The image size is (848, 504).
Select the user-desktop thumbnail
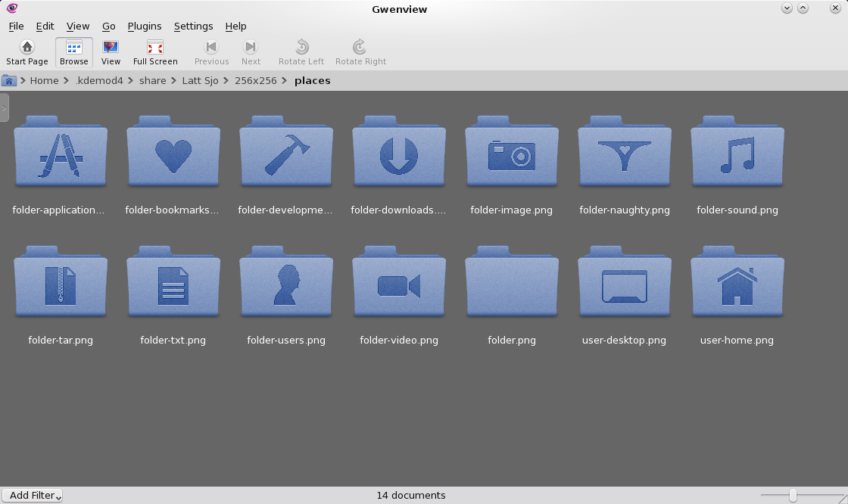point(625,282)
